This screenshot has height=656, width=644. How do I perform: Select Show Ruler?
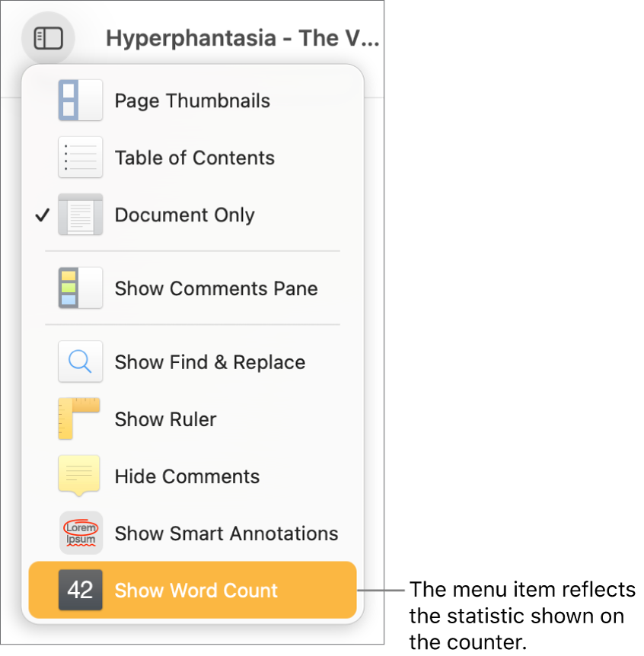click(x=165, y=419)
